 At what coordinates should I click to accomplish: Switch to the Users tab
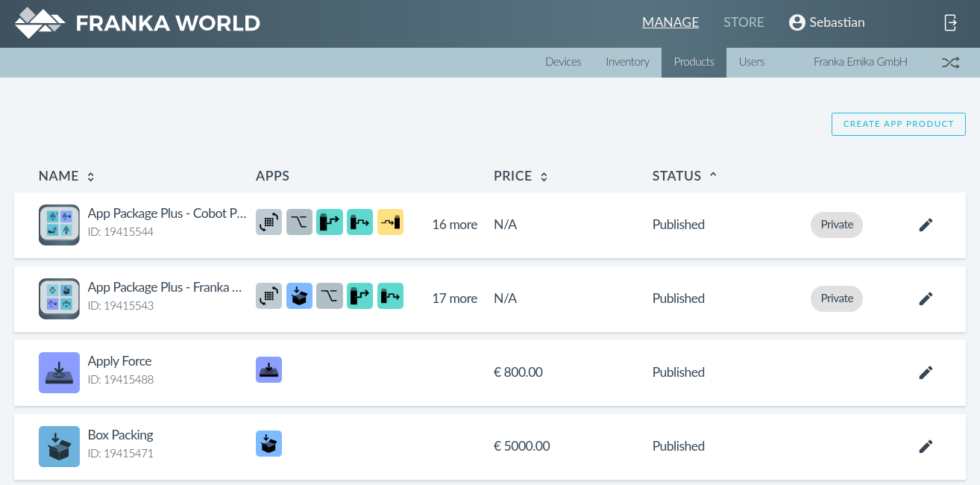tap(752, 62)
